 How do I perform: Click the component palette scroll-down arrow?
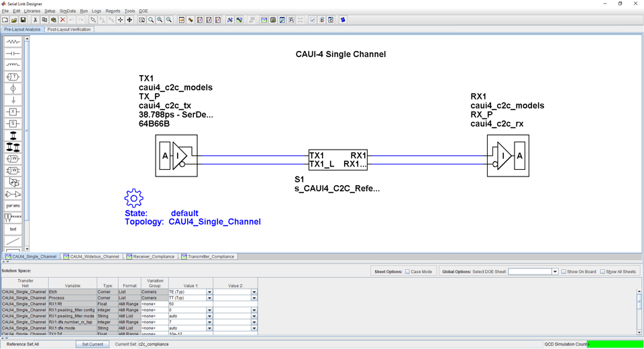(x=27, y=249)
